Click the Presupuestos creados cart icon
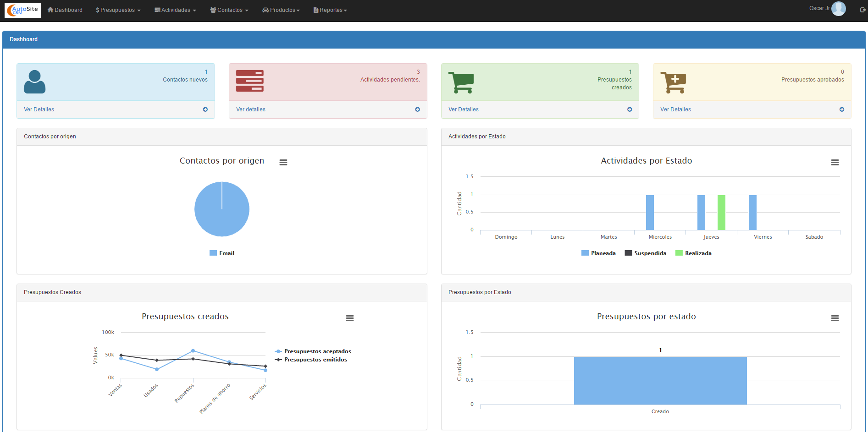The width and height of the screenshot is (868, 432). click(461, 82)
